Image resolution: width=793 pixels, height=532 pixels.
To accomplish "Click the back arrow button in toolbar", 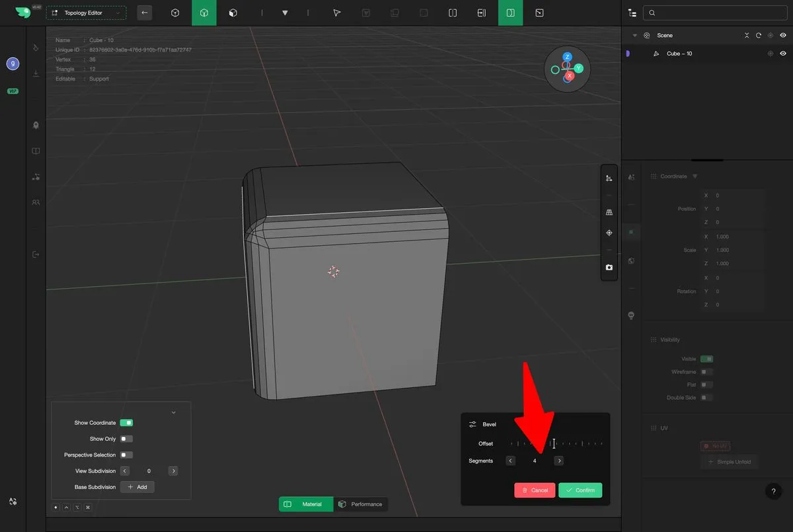I will click(x=145, y=13).
